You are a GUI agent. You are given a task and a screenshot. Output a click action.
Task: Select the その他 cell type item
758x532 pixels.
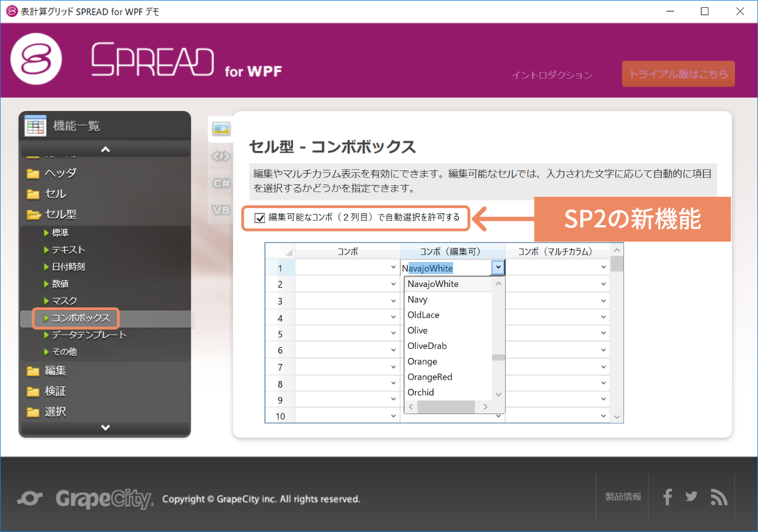point(61,351)
